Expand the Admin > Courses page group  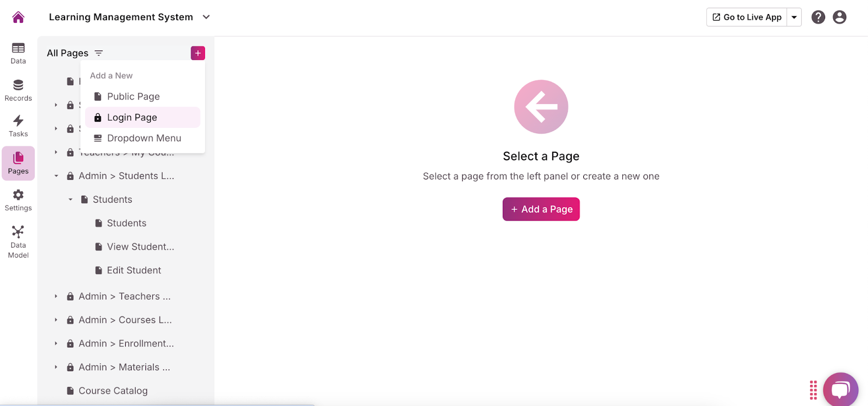[56, 320]
